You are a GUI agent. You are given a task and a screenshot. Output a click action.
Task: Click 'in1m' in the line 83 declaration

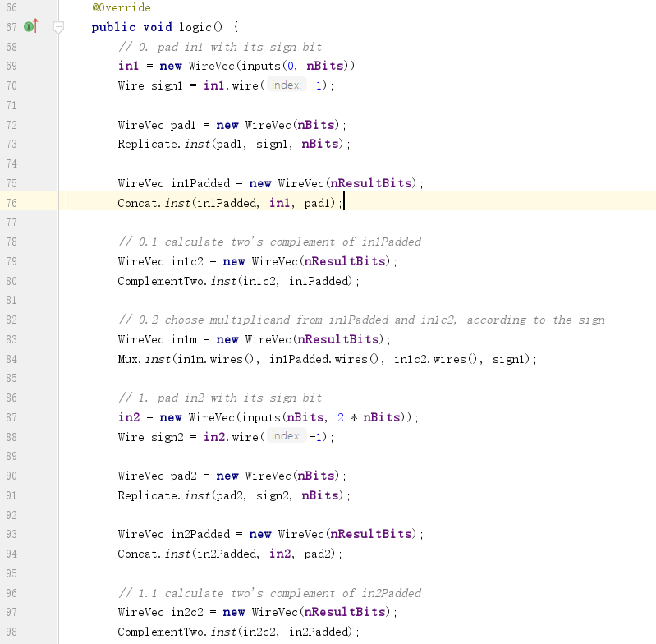click(x=184, y=339)
